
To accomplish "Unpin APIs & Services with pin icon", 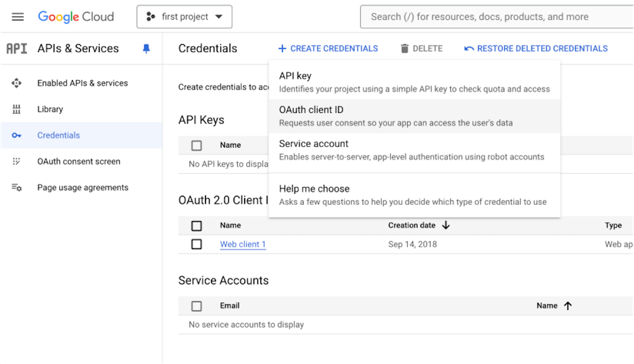I will coord(146,49).
